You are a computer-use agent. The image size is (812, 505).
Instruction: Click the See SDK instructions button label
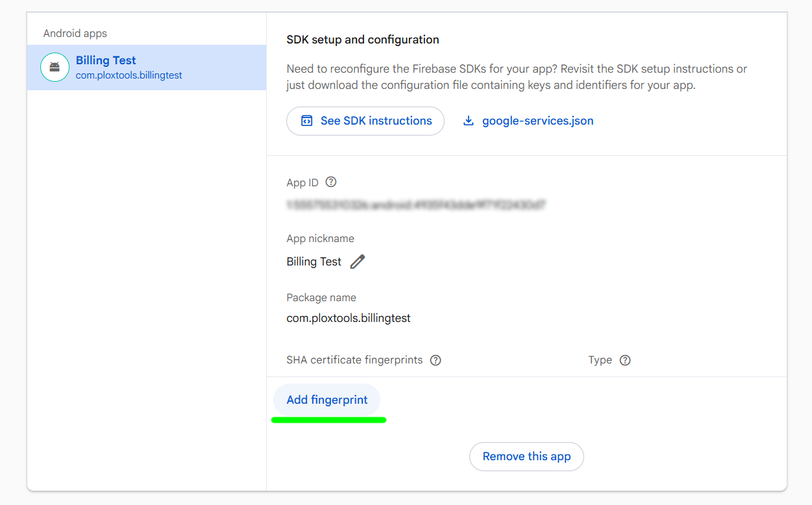376,121
